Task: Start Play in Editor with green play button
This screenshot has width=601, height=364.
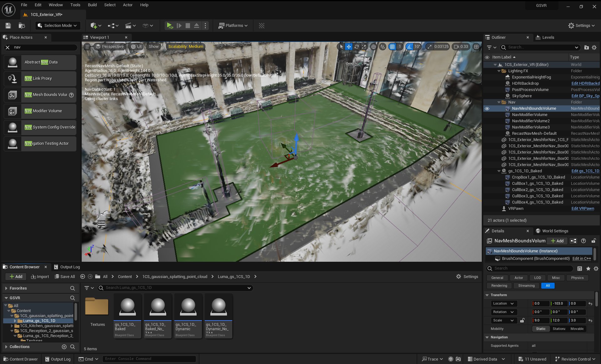Action: (x=169, y=26)
